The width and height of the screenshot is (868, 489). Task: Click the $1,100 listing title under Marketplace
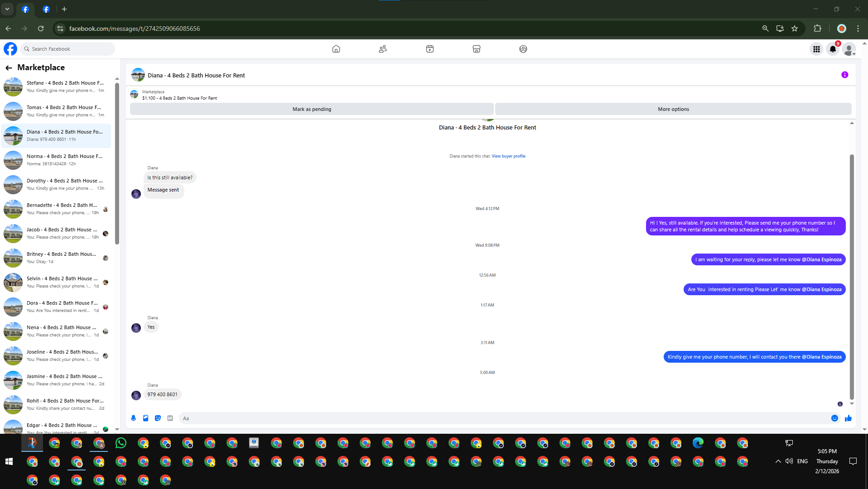[x=179, y=98]
